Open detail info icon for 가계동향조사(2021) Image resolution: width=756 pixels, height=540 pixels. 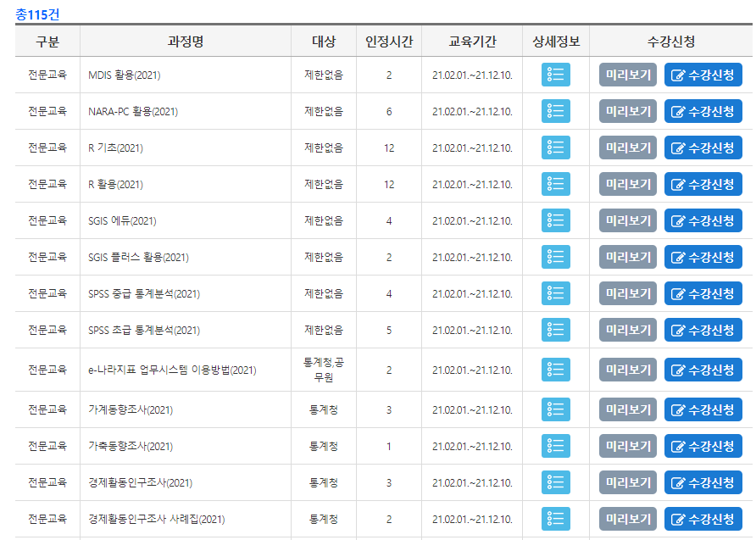click(x=555, y=409)
